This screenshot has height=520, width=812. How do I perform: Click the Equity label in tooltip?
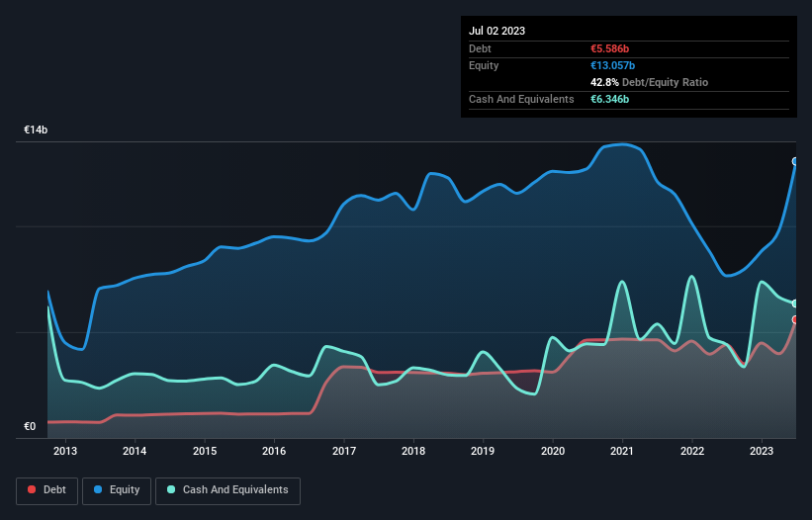click(x=484, y=65)
